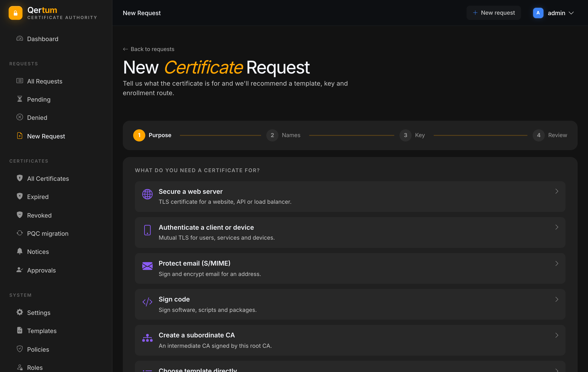Expand Sign code chevron arrow
Viewport: 588px width, 372px height.
[557, 300]
